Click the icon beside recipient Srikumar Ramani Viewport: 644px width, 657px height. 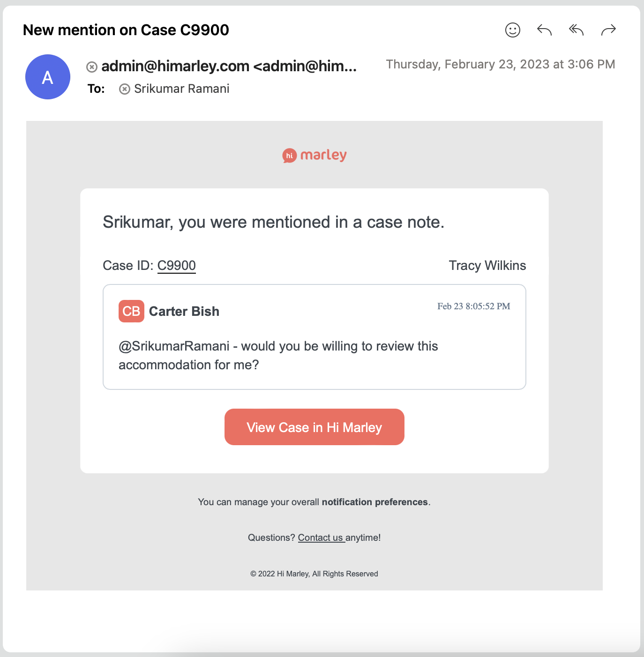point(124,89)
